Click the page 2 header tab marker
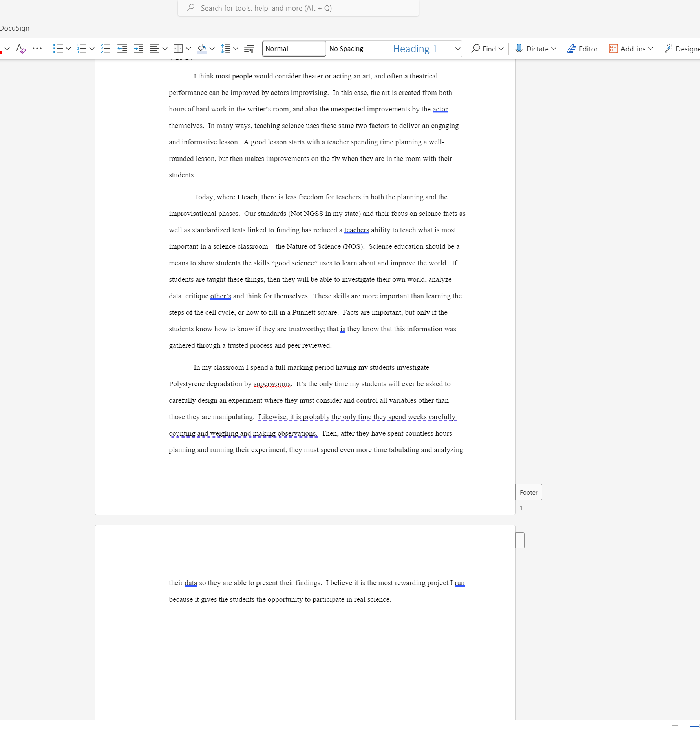This screenshot has height=732, width=700. pos(520,540)
